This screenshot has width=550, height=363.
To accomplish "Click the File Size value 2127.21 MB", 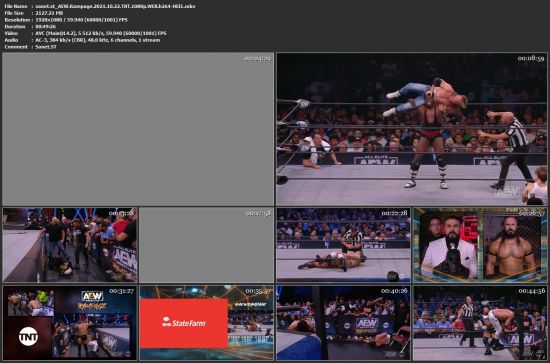I will (49, 13).
